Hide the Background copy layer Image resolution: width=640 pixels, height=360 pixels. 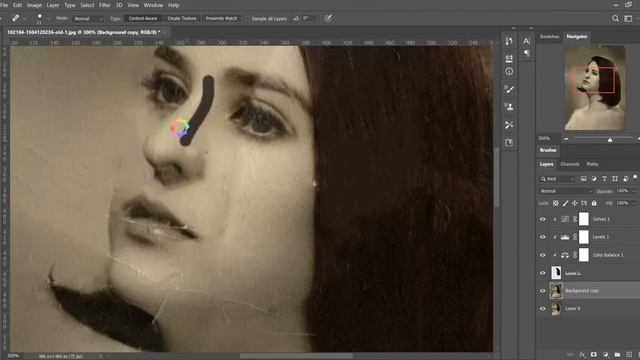tap(542, 291)
